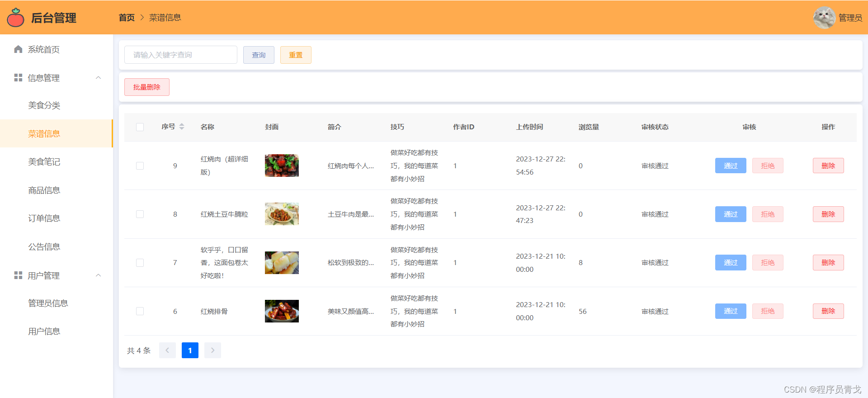
Task: Click the 红烧肉每个人... intro text
Action: pyautogui.click(x=351, y=166)
